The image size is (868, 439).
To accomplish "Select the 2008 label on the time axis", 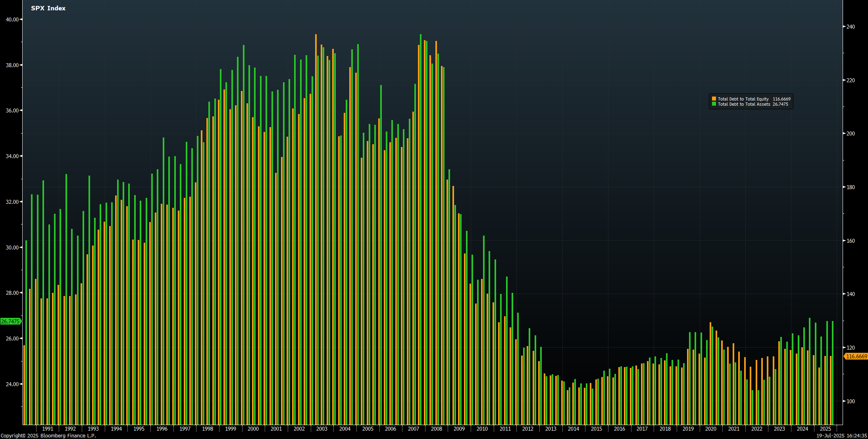I will click(436, 429).
